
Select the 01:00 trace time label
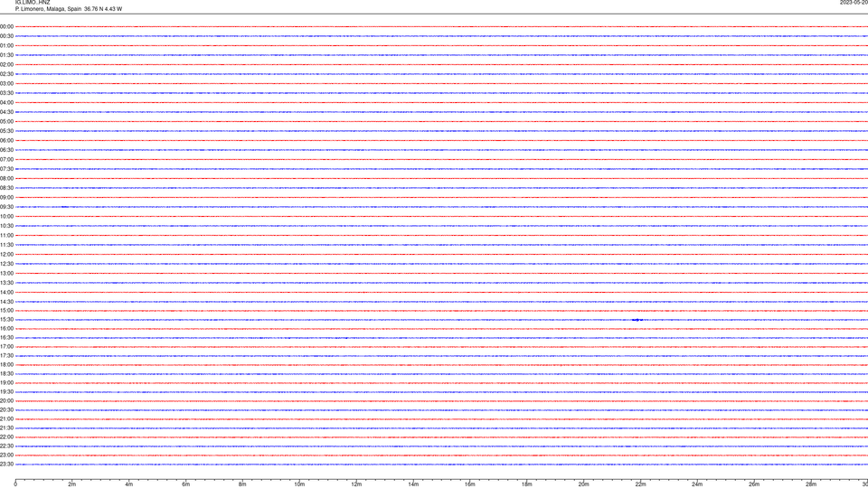point(6,45)
